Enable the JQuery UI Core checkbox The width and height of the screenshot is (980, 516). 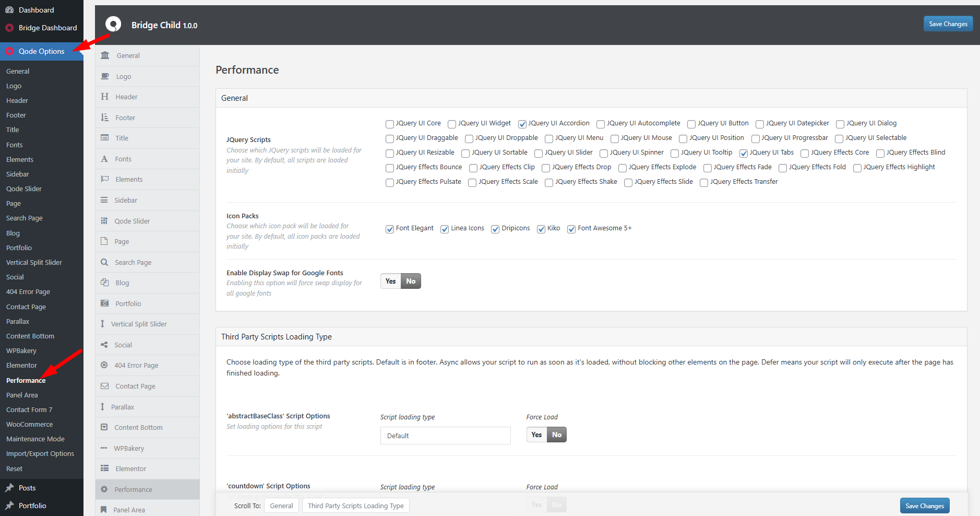(x=390, y=124)
